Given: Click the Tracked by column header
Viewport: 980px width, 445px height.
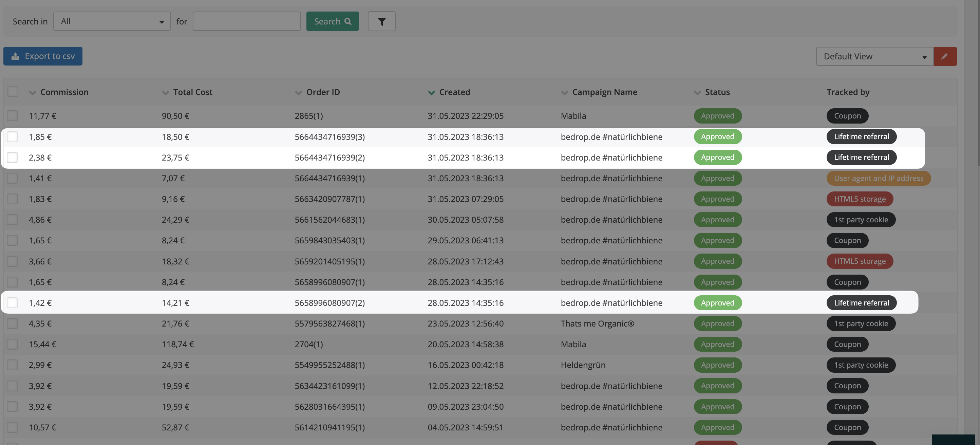Looking at the screenshot, I should 848,92.
